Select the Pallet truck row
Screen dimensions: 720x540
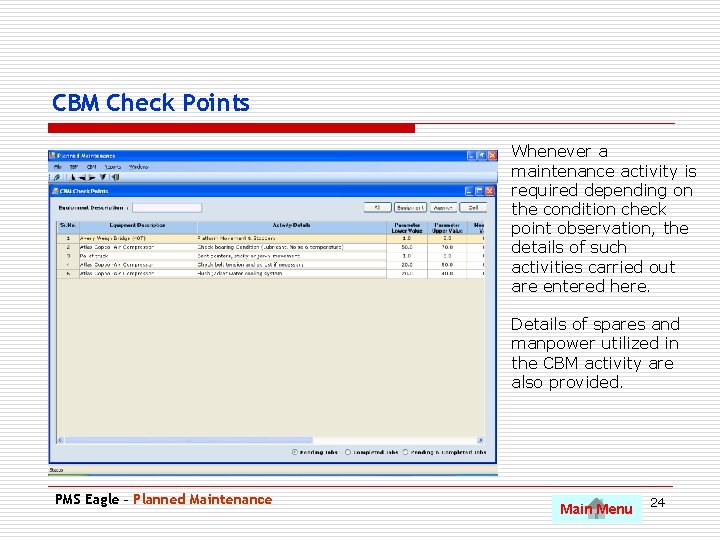271,256
